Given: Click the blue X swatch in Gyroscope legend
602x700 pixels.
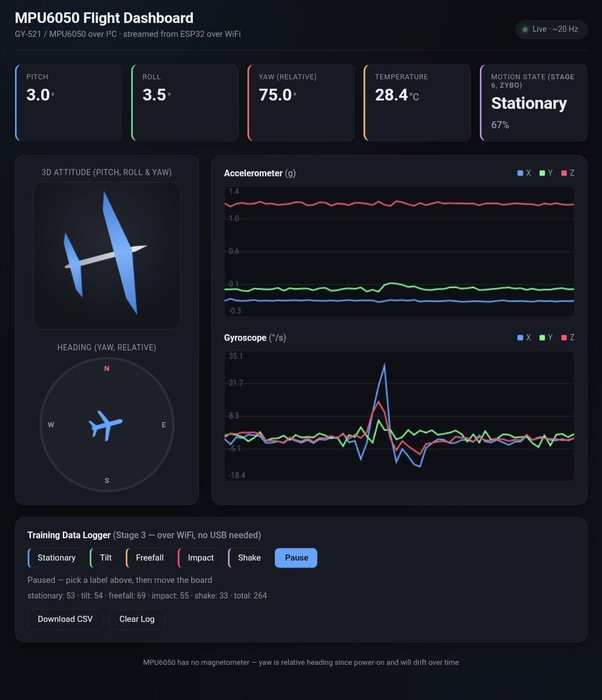Looking at the screenshot, I should pos(520,338).
